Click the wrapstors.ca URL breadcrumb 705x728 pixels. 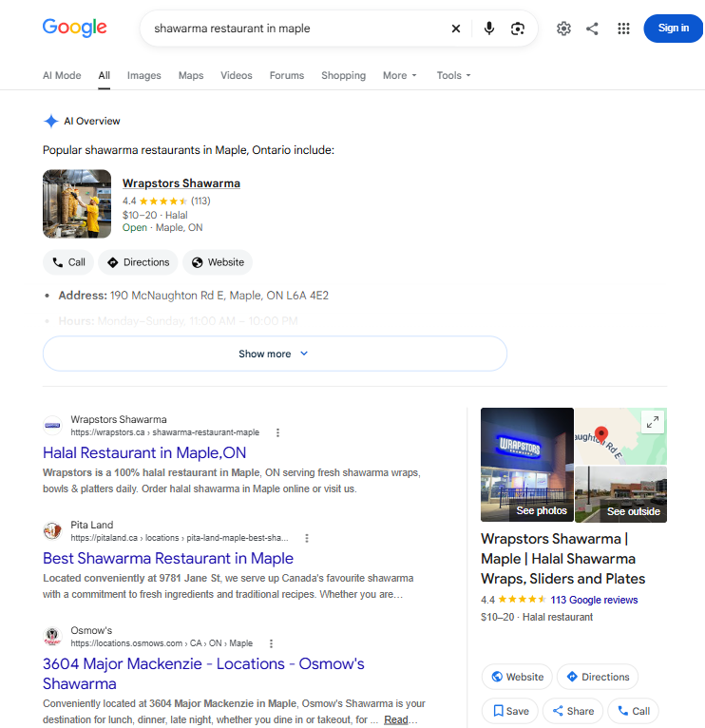pos(164,432)
